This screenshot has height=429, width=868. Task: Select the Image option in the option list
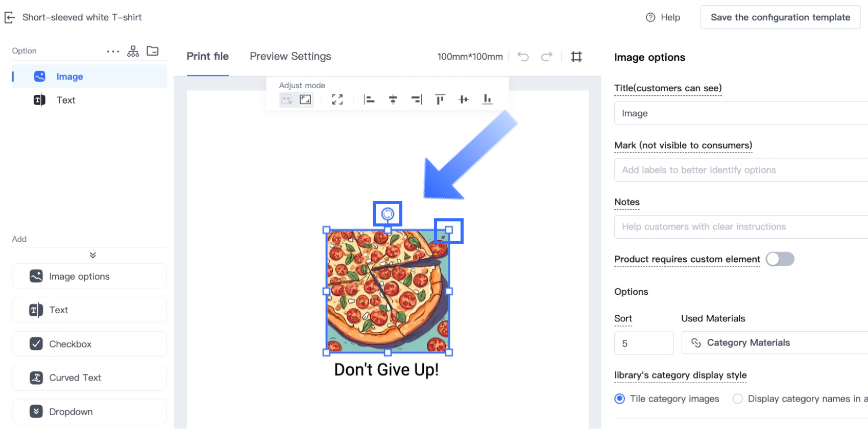tap(89, 77)
